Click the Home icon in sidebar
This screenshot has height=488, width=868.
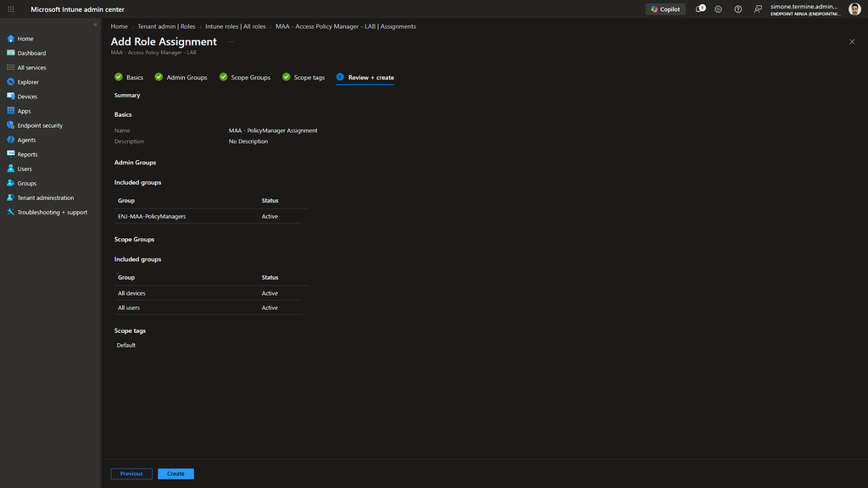pyautogui.click(x=10, y=39)
